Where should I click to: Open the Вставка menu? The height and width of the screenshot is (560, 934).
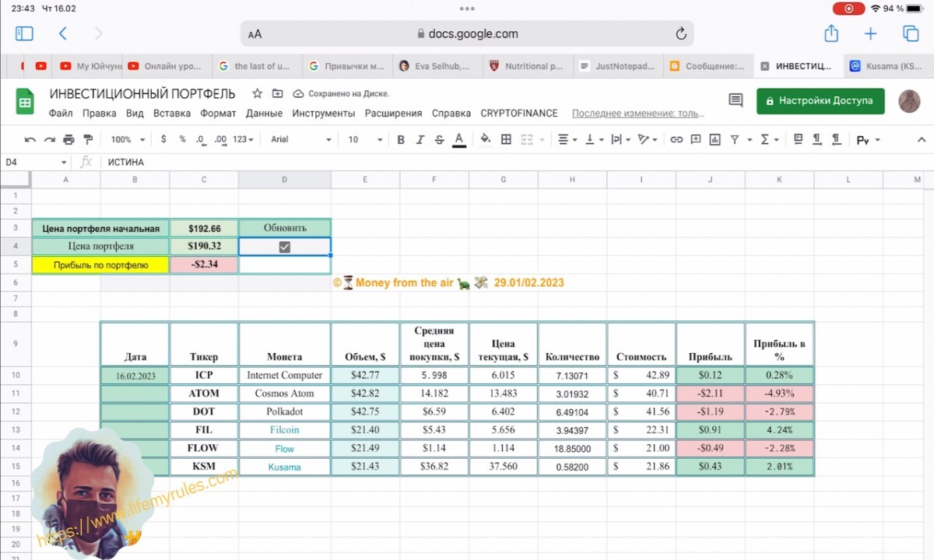[x=172, y=113]
